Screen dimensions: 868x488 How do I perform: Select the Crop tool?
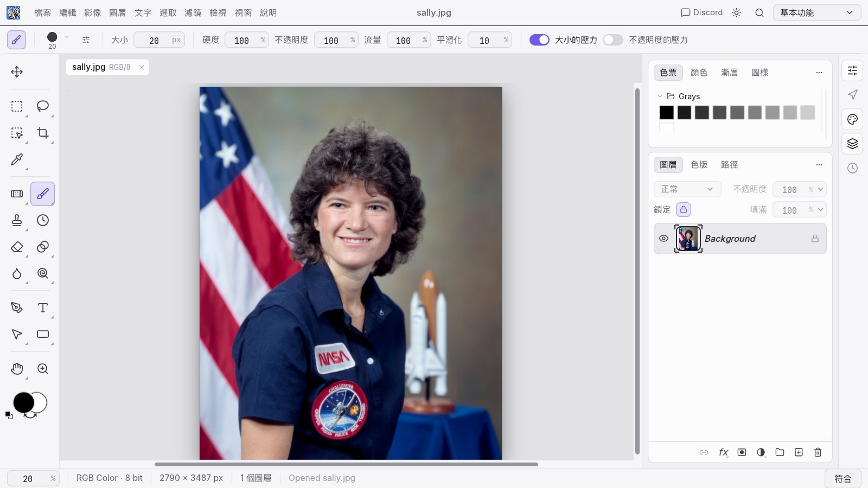click(43, 133)
